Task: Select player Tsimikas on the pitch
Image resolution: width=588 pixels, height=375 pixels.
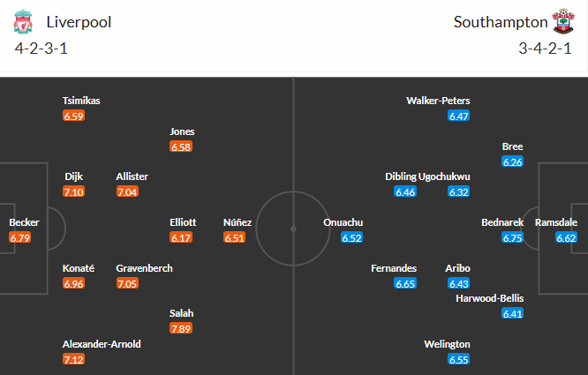Action: click(81, 101)
